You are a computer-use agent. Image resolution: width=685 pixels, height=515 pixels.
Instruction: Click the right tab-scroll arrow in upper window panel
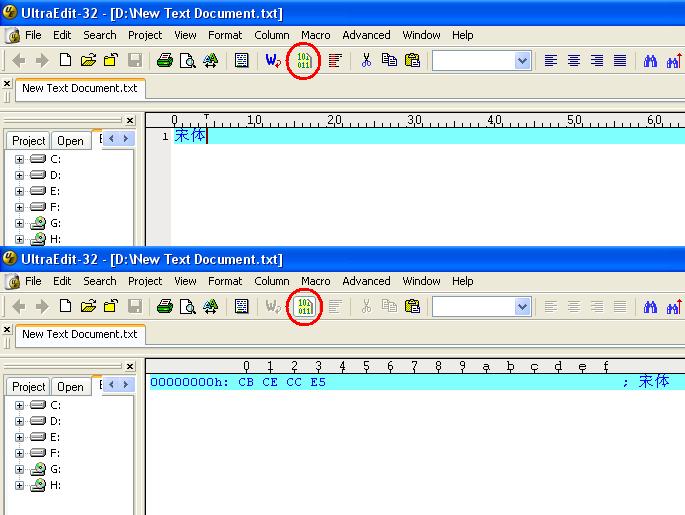pos(126,138)
